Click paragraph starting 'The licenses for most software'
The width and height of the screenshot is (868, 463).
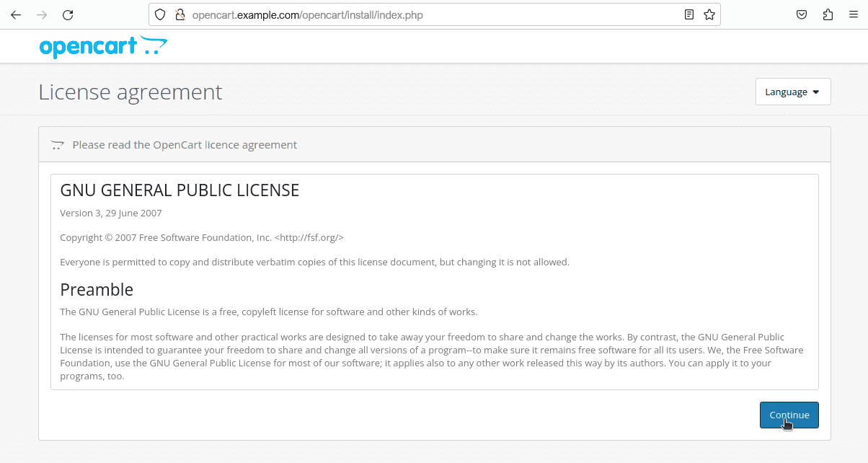coord(433,356)
